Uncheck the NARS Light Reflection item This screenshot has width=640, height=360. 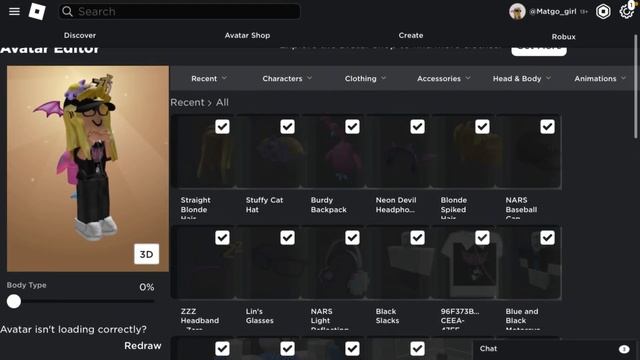(352, 238)
